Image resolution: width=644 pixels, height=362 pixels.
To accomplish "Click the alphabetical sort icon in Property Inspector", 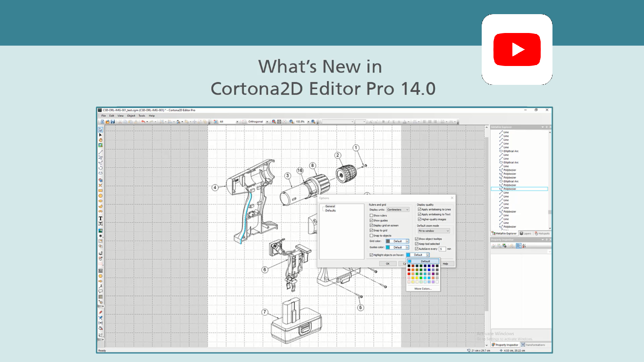I will click(x=524, y=246).
